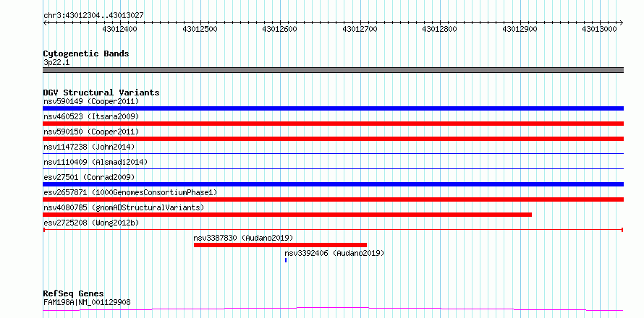Click the nsv590150 (Cooper2011) label

pos(91,132)
